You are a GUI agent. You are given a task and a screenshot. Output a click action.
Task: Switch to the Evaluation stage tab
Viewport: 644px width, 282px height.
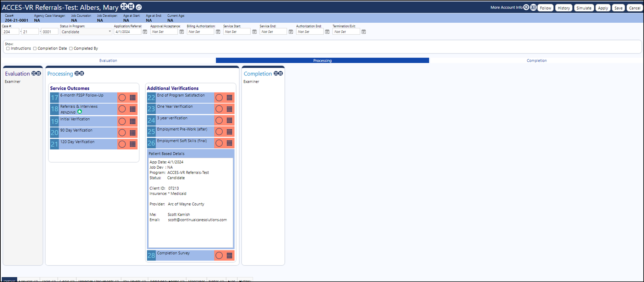108,61
